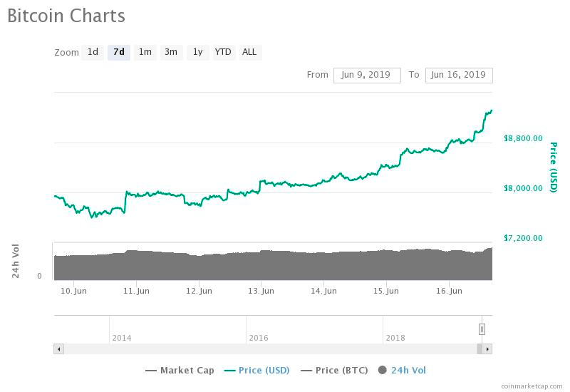
Task: Click the Zoom label
Action: click(x=66, y=53)
